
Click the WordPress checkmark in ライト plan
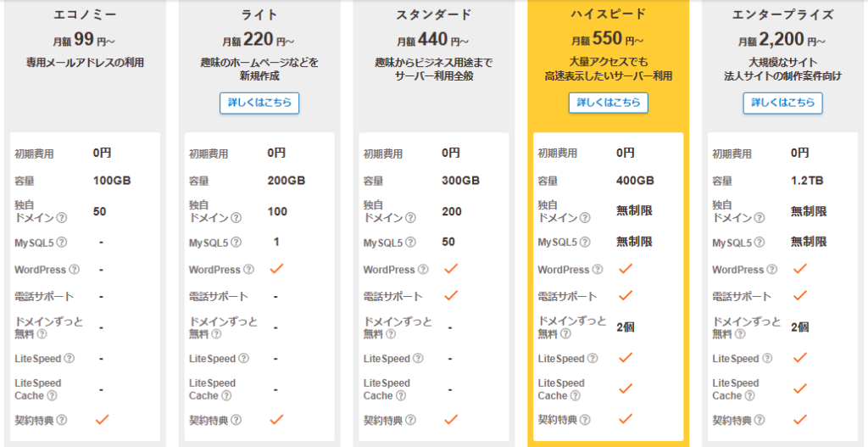(275, 269)
